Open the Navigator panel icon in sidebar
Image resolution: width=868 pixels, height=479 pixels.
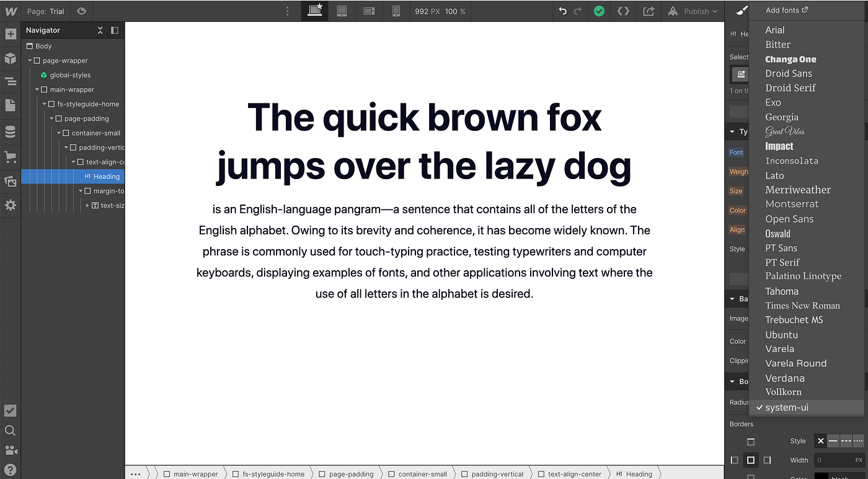tap(11, 82)
